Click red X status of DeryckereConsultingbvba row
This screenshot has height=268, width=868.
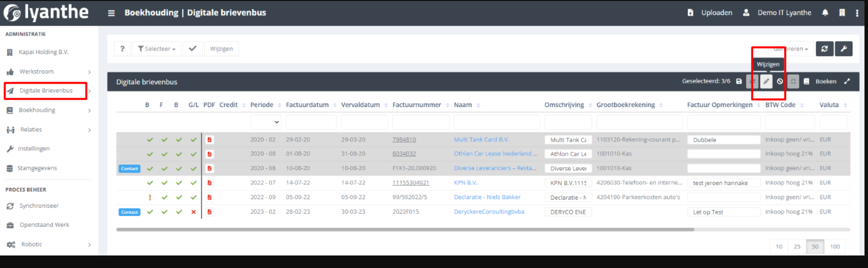click(x=194, y=212)
